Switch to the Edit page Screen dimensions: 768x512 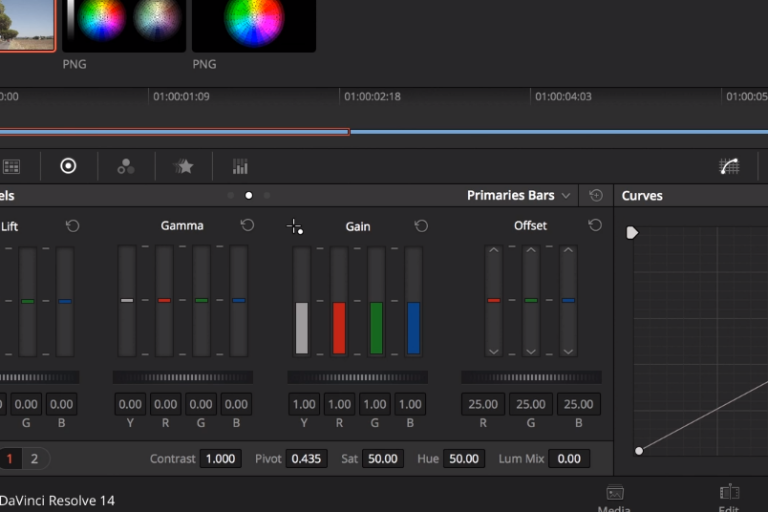(729, 498)
